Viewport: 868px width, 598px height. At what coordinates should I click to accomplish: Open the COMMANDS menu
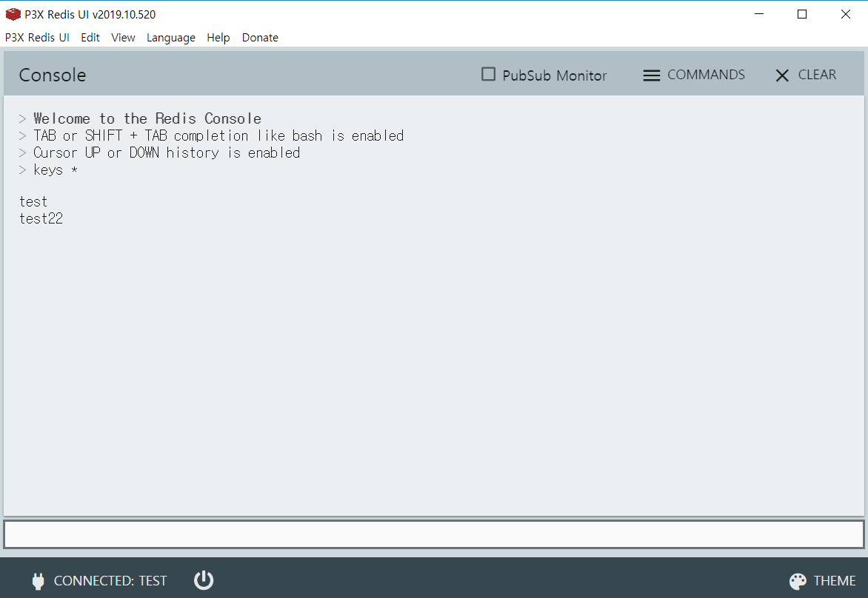[694, 75]
